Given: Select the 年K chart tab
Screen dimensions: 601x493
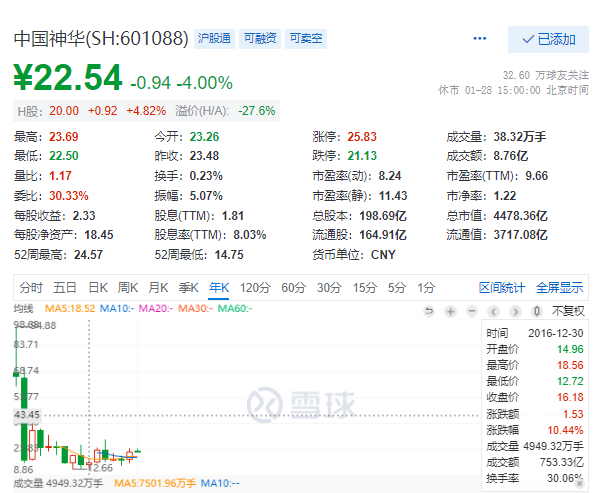Looking at the screenshot, I should [219, 288].
